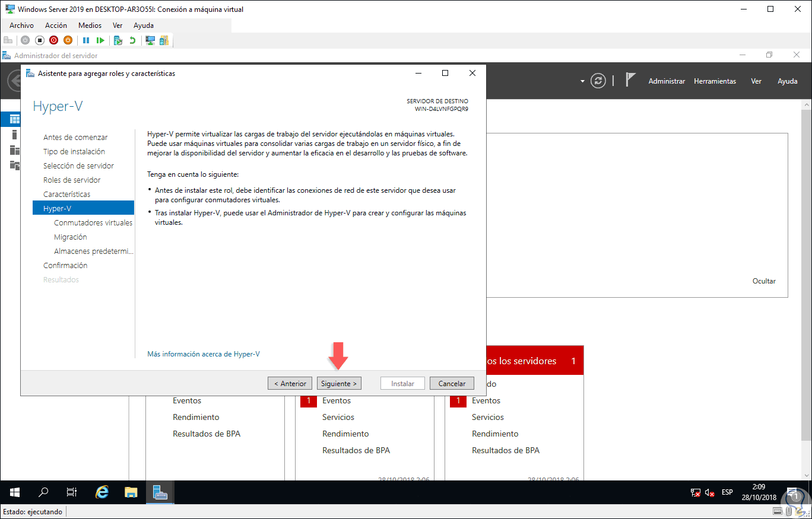Click the green Revert arrow icon
The image size is (812, 519).
tap(132, 40)
